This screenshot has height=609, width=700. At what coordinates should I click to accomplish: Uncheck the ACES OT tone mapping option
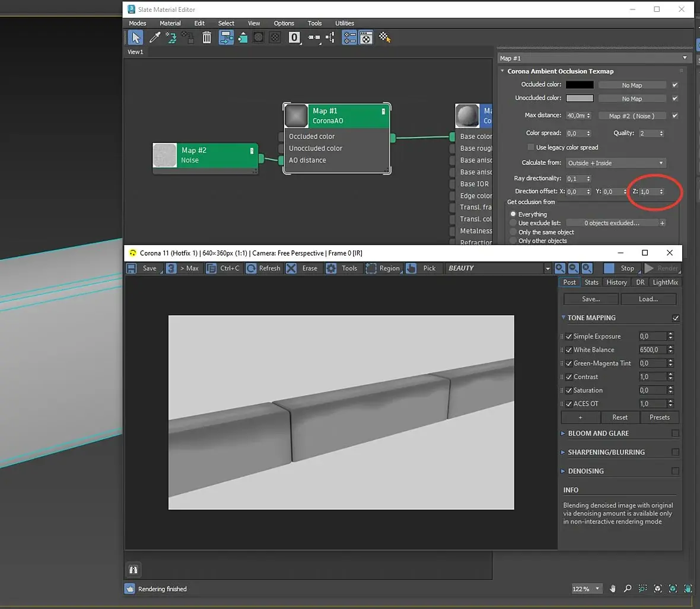click(569, 404)
